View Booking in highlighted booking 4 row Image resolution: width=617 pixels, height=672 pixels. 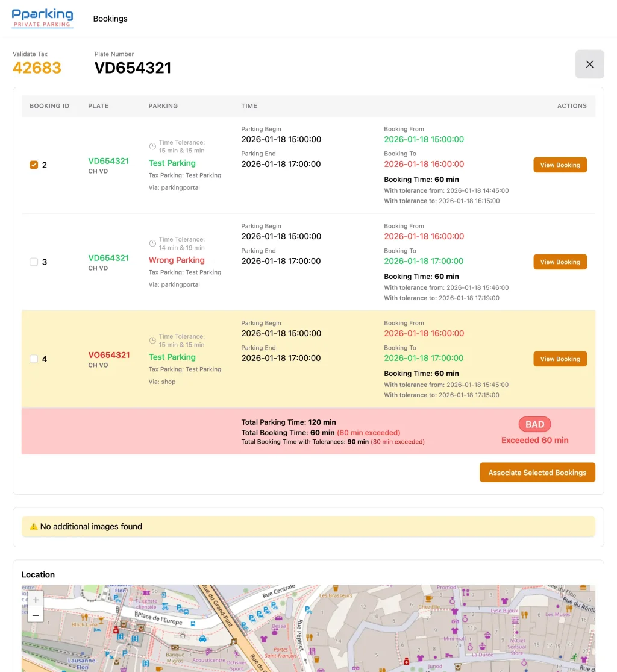tap(560, 359)
